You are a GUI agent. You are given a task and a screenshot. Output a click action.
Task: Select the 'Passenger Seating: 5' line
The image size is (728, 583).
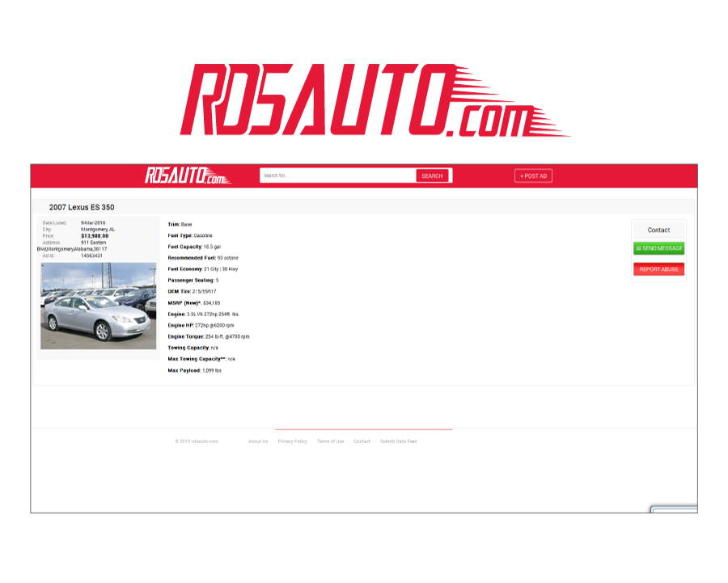[193, 281]
